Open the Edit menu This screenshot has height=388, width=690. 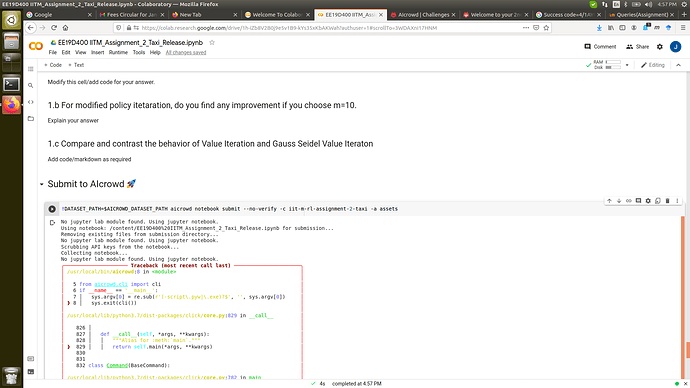coord(66,52)
